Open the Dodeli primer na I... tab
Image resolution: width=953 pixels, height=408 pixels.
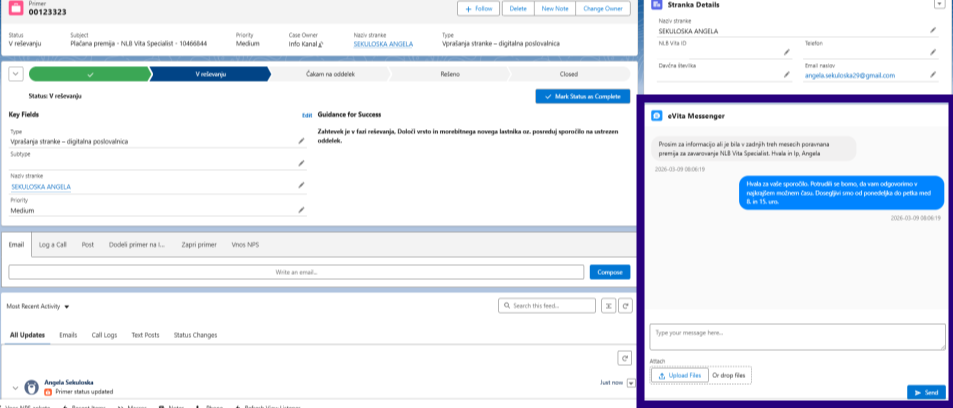137,244
